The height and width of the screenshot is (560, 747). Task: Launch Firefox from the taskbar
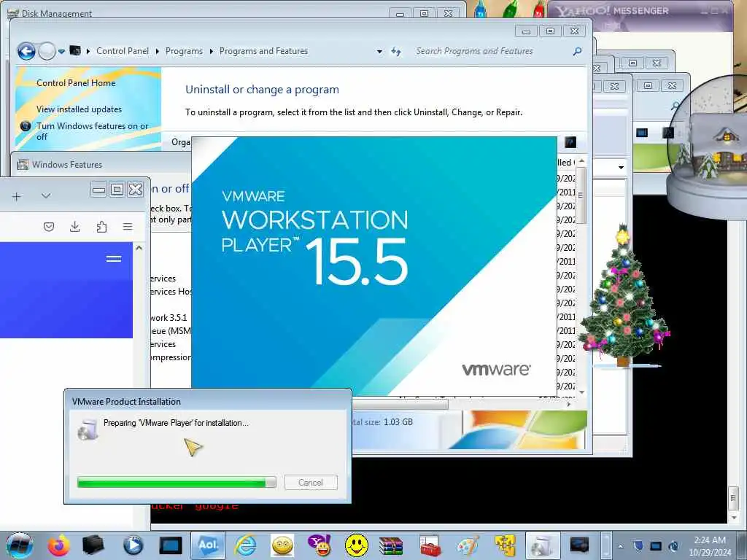(58, 545)
